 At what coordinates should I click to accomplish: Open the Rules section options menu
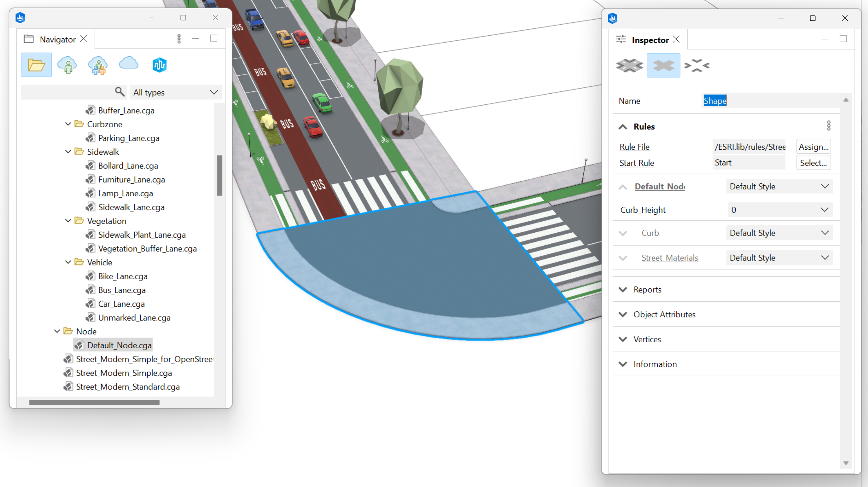pyautogui.click(x=828, y=126)
